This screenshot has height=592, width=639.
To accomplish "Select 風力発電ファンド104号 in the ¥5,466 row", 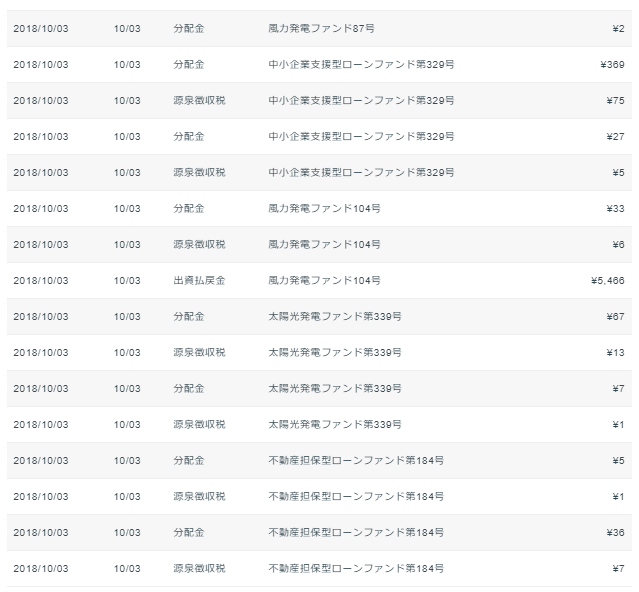I will click(x=324, y=280).
